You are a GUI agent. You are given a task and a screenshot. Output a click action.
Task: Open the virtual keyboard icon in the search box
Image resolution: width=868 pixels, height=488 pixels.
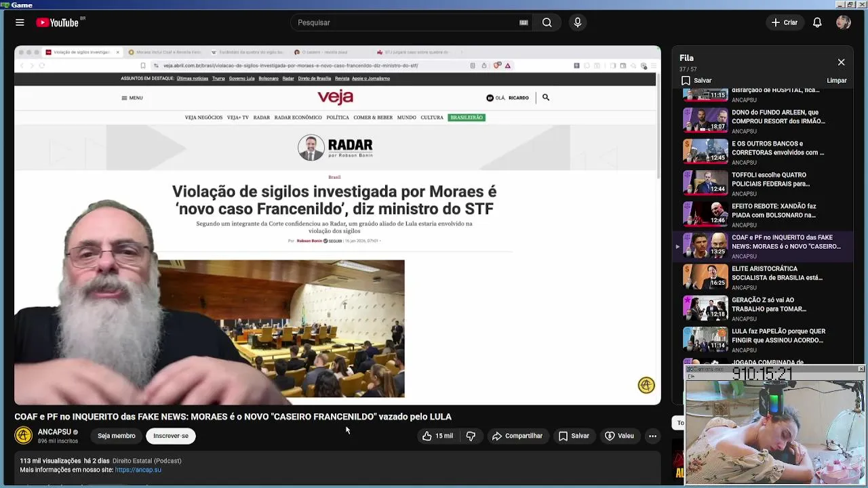tap(524, 22)
